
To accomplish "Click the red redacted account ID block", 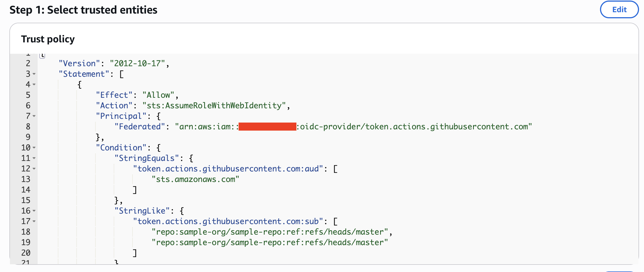I will pyautogui.click(x=267, y=127).
